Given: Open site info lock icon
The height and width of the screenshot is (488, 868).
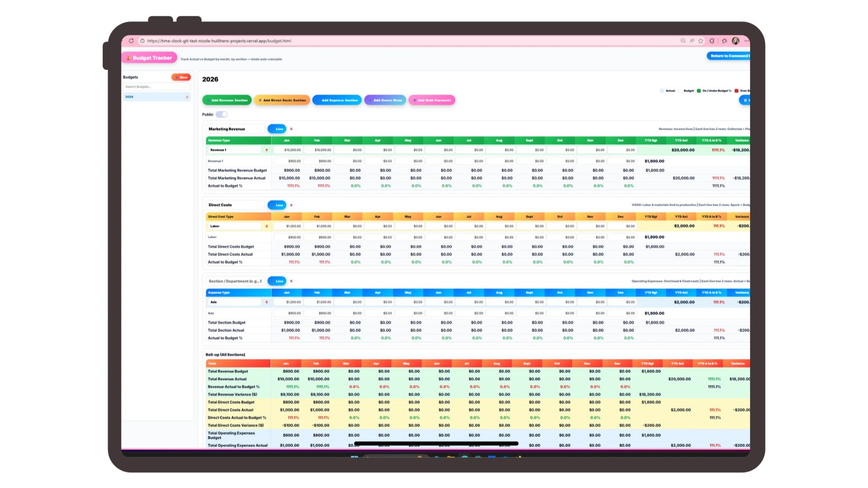Looking at the screenshot, I should (x=142, y=41).
